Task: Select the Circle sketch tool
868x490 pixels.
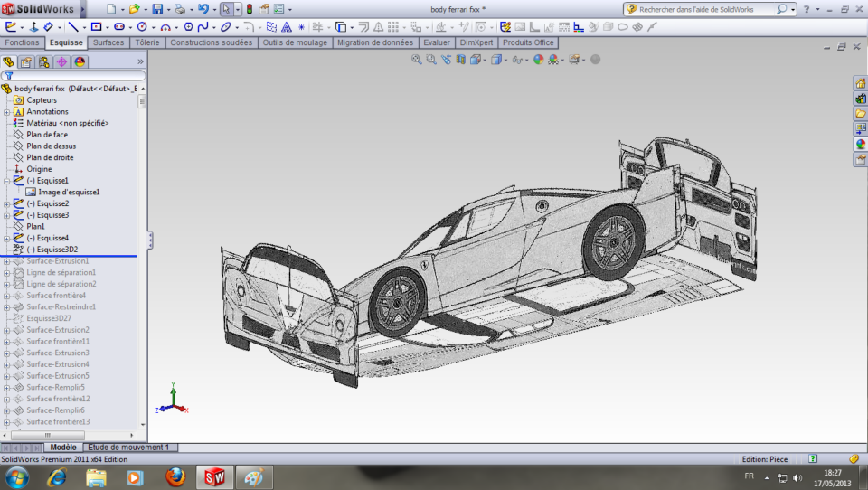Action: pyautogui.click(x=142, y=26)
